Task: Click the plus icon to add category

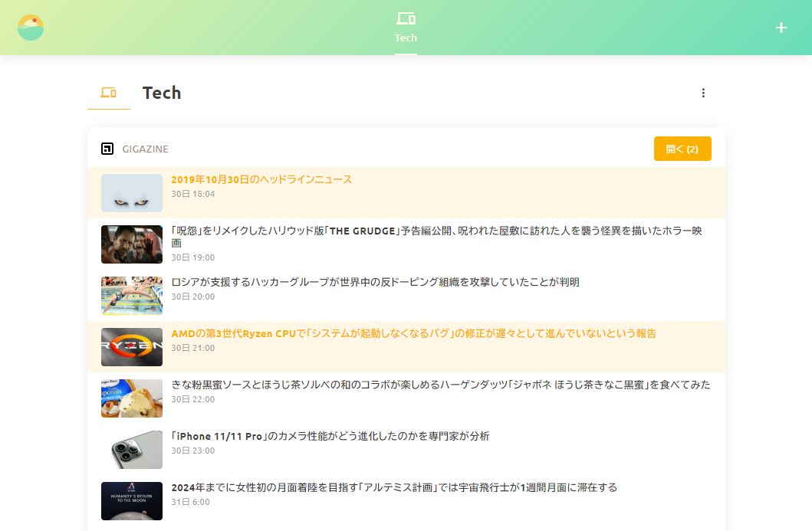Action: 781,28
